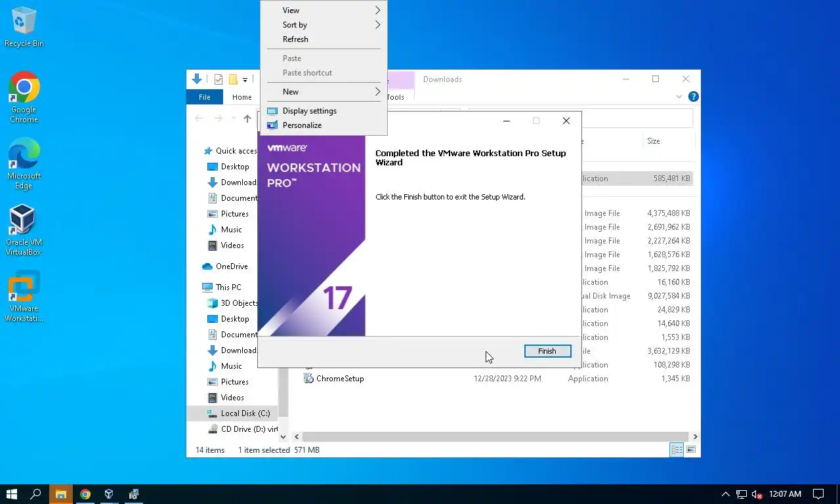Viewport: 840px width, 504px height.
Task: Click the New folder icon in Explorer title bar
Action: tap(232, 79)
